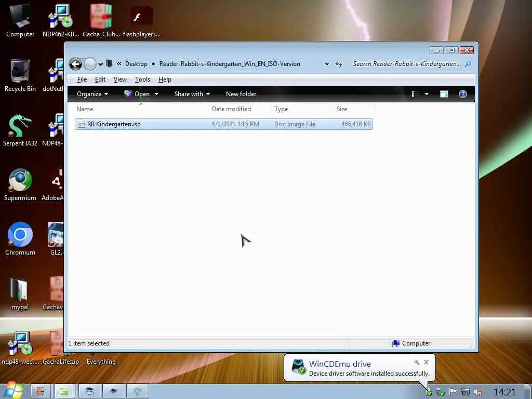Select the Computer desktop icon

20,21
